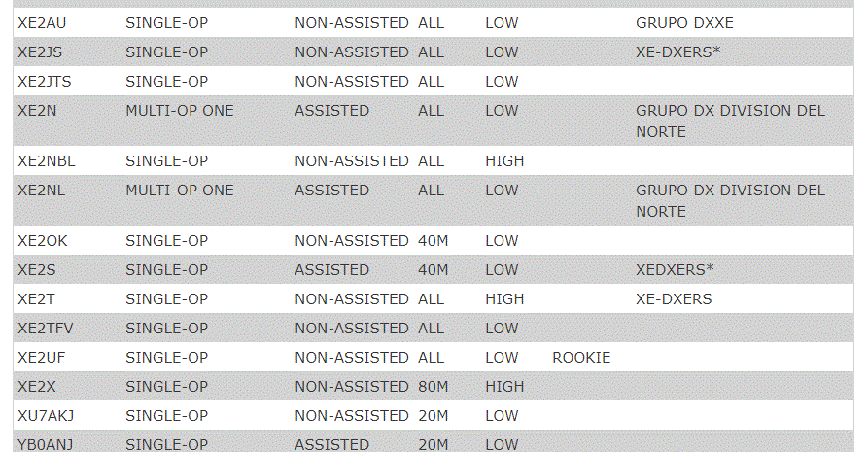
Task: Click the XEDXERS* club name
Action: pyautogui.click(x=675, y=270)
